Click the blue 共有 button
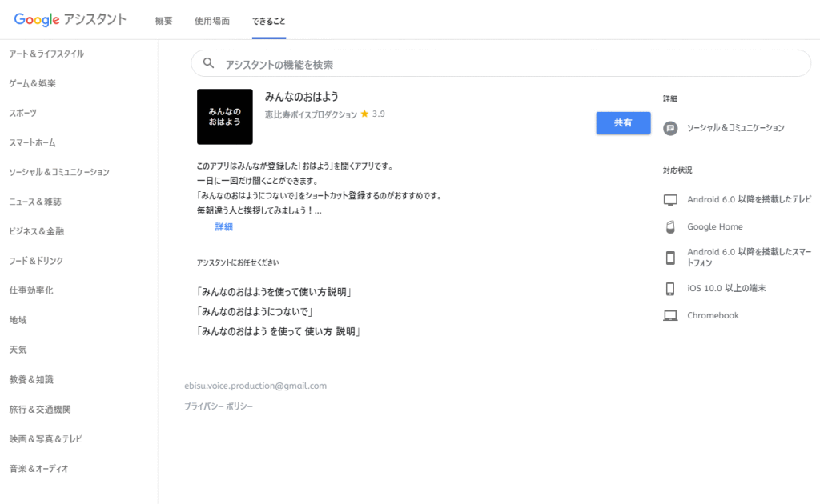The width and height of the screenshot is (820, 504). point(623,122)
